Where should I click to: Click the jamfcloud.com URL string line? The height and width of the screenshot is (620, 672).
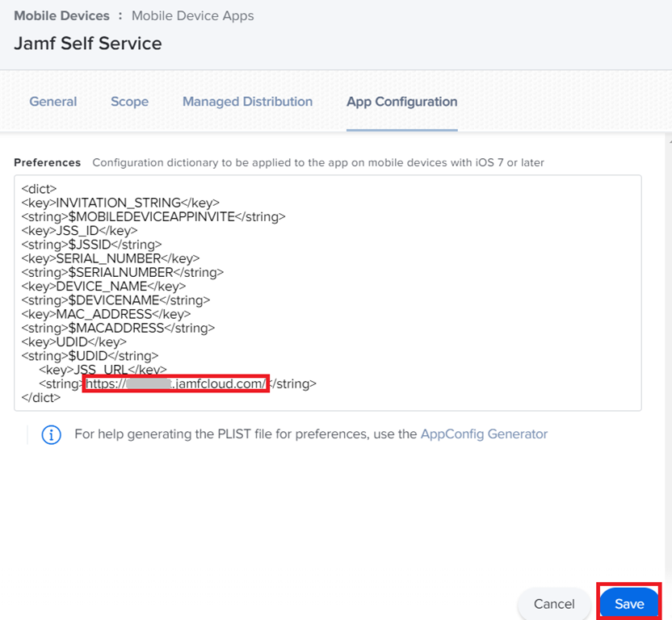178,383
